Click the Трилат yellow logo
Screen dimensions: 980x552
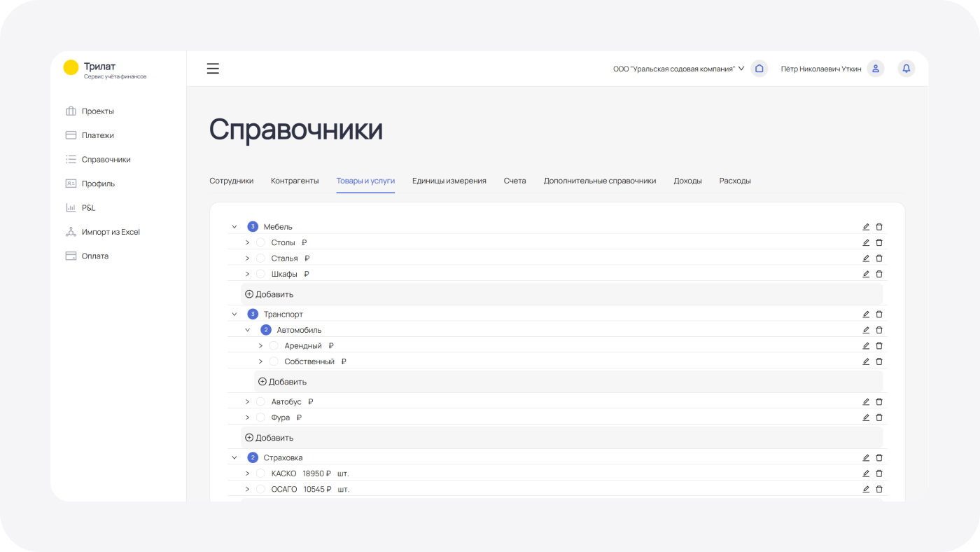click(x=71, y=67)
